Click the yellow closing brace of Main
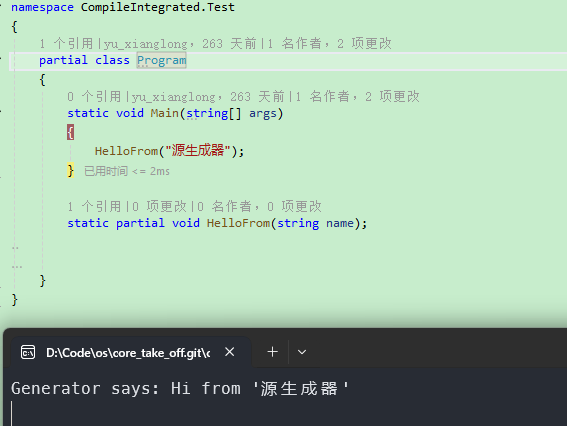Screen dimensions: 567x426 (x=71, y=170)
